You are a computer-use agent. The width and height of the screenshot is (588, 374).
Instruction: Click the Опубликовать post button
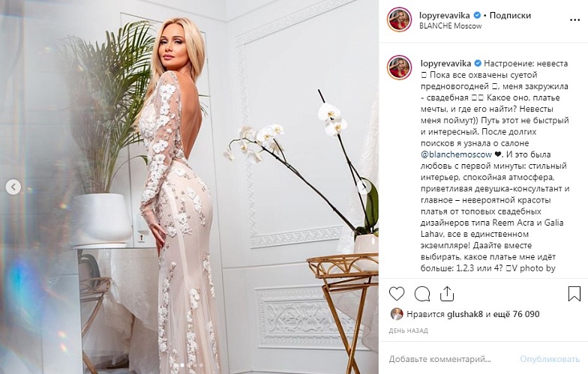click(x=550, y=359)
